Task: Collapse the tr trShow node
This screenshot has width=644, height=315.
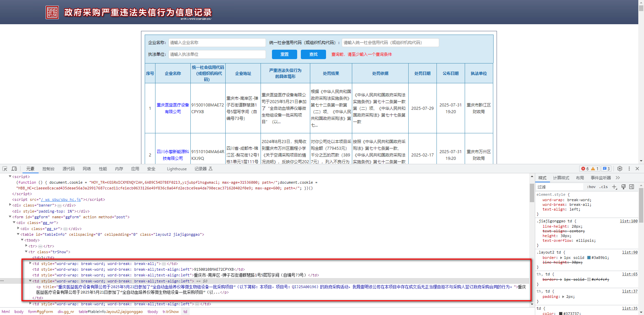Action: 26,252
